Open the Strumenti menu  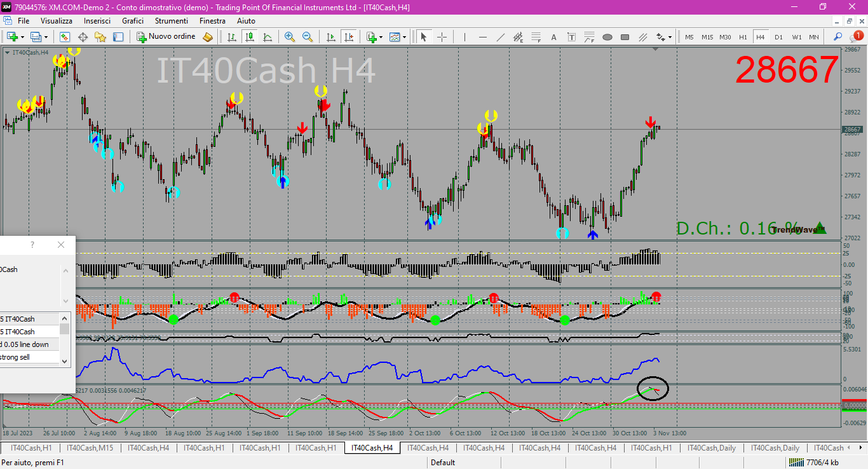(171, 21)
